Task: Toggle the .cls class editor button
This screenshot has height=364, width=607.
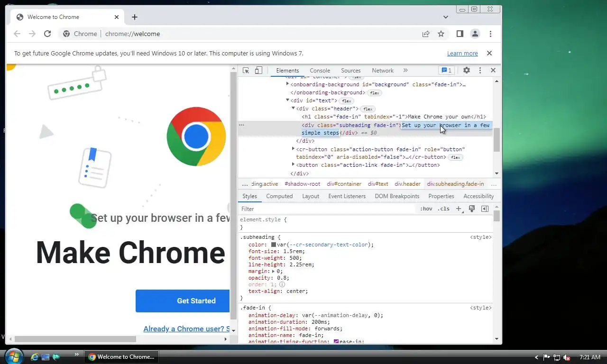Action: pos(443,209)
